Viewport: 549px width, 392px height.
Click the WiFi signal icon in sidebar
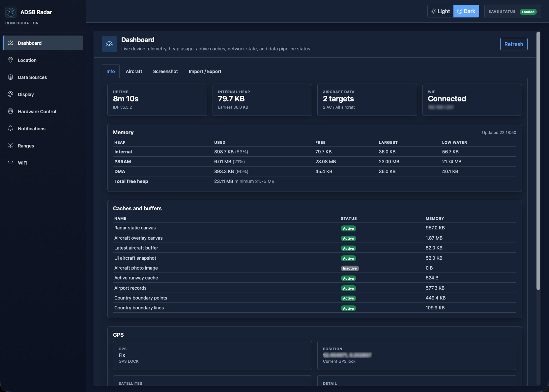click(11, 163)
